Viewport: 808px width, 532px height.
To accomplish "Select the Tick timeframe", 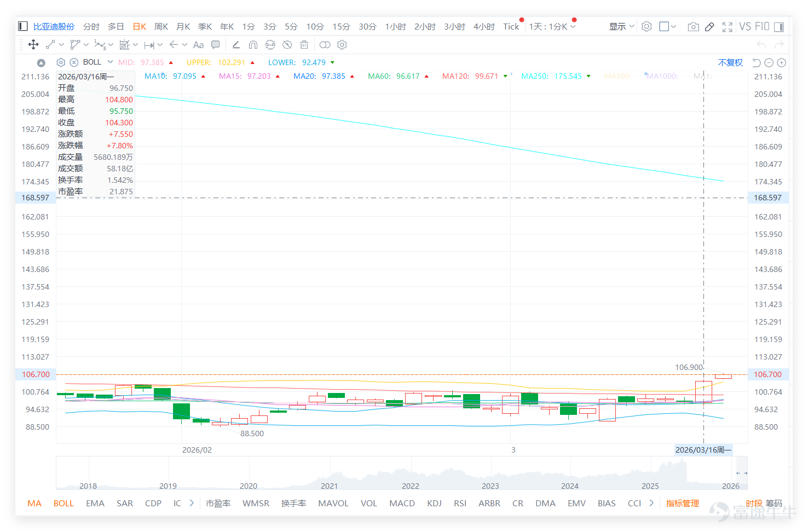I will click(x=511, y=26).
